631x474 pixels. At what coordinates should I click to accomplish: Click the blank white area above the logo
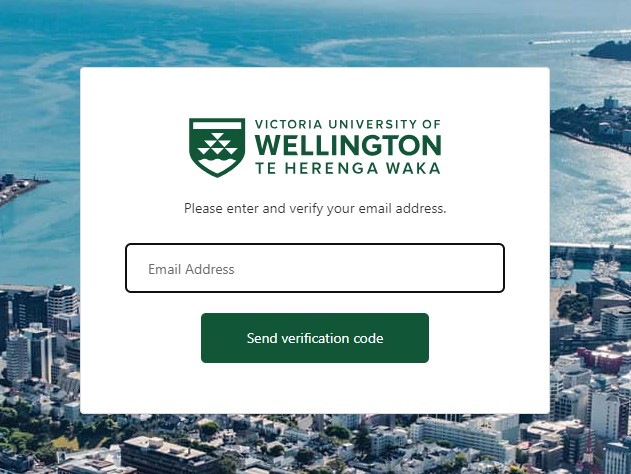pos(315,90)
